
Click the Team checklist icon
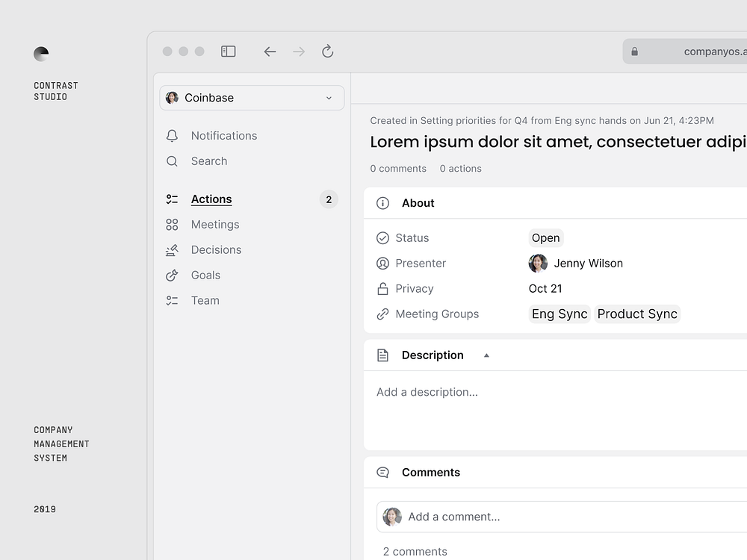172,300
